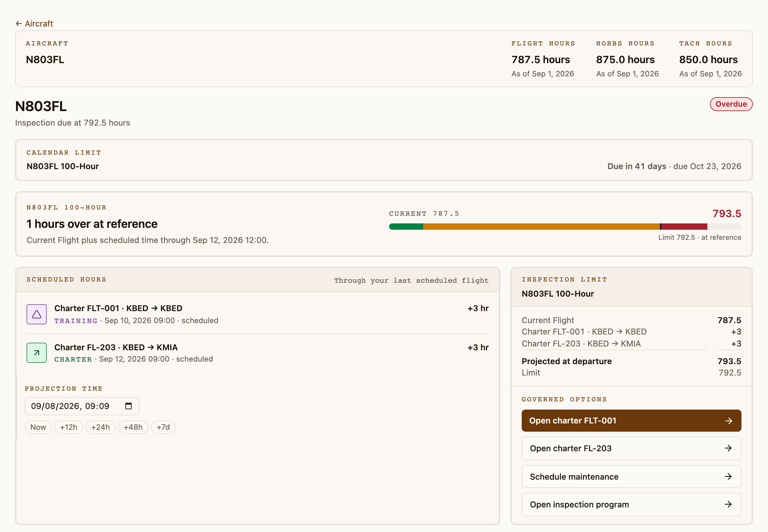Click 'Through your last scheduled flight' text

coord(411,280)
